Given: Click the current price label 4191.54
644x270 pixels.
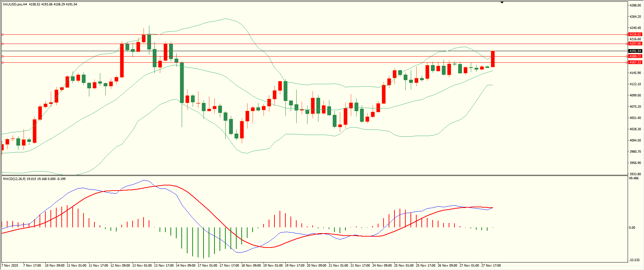Looking at the screenshot, I should 635,51.
